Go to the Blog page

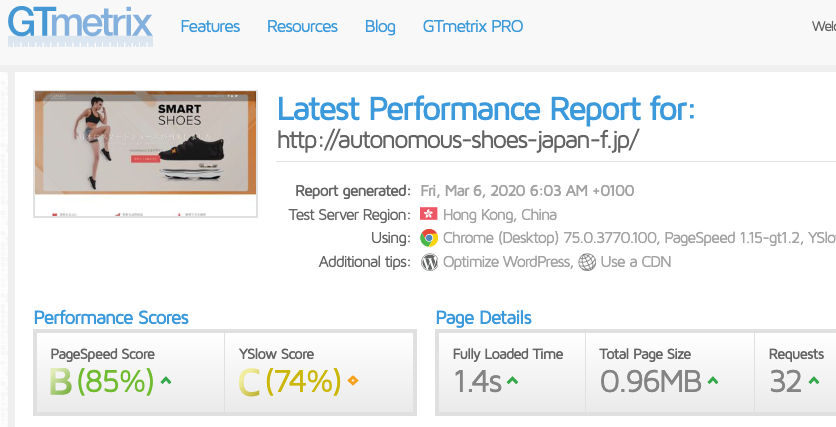(380, 26)
